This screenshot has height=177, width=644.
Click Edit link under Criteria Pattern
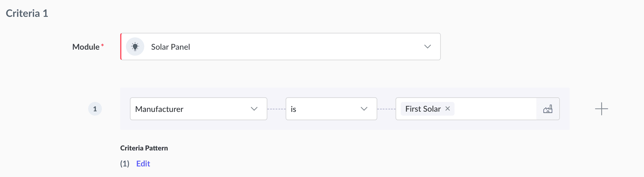(x=143, y=164)
